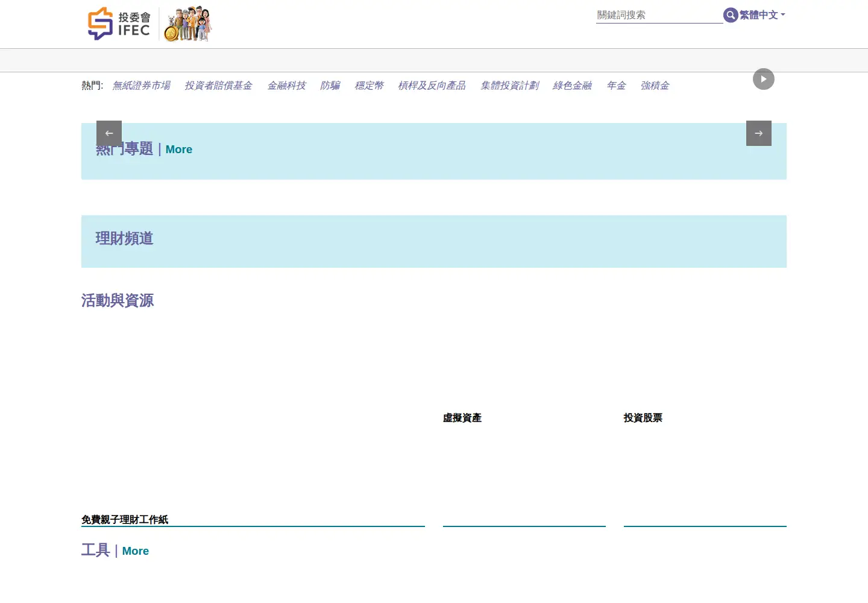Click the next slide right arrow
The width and height of the screenshot is (868, 603).
[x=759, y=133]
